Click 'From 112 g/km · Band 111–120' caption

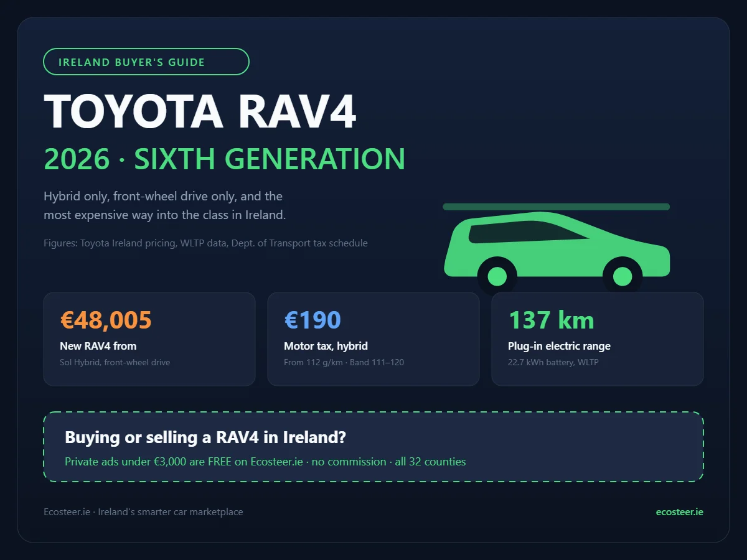click(x=344, y=362)
